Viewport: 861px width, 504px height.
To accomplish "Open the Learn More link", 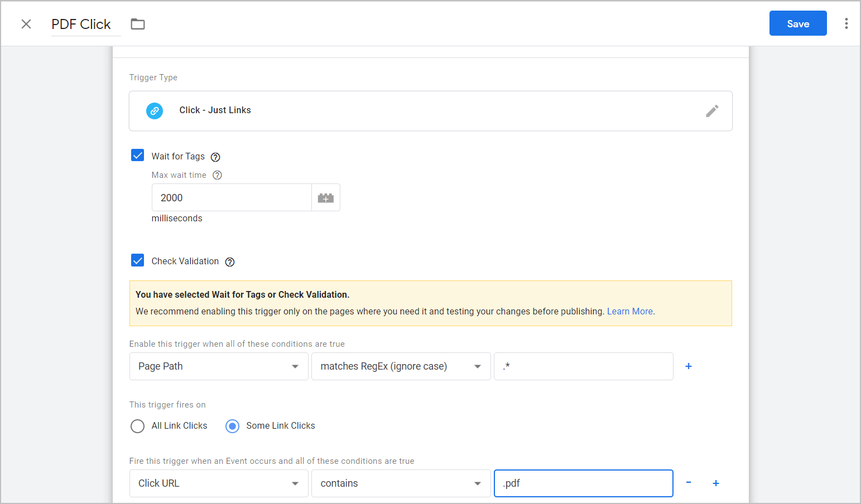I will [629, 311].
